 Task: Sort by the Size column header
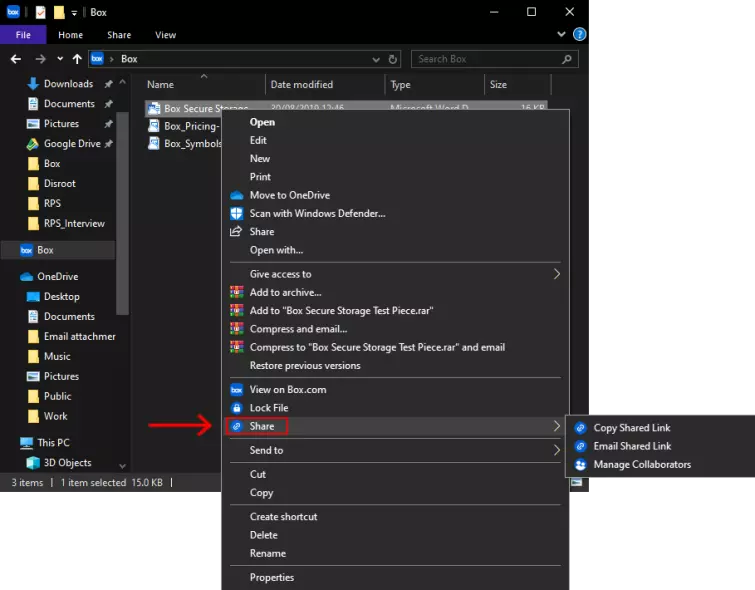point(498,84)
